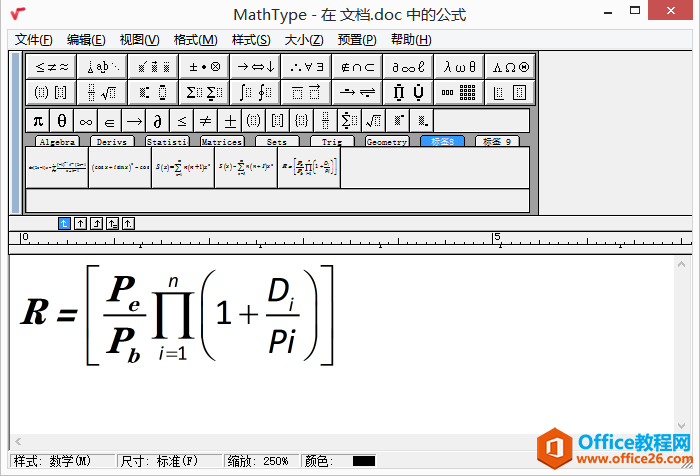700x476 pixels.
Task: Insert the pi symbol from small bar
Action: [38, 121]
